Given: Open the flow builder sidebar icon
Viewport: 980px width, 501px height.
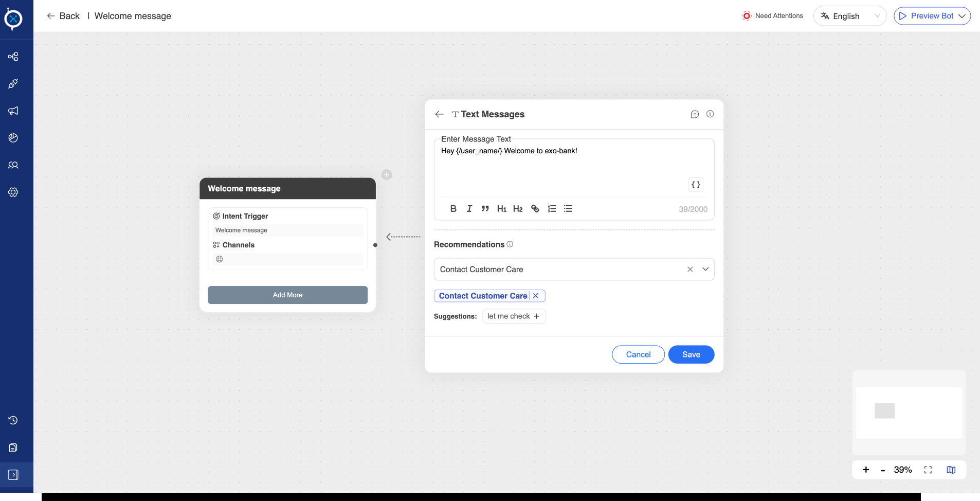Looking at the screenshot, I should 13,57.
